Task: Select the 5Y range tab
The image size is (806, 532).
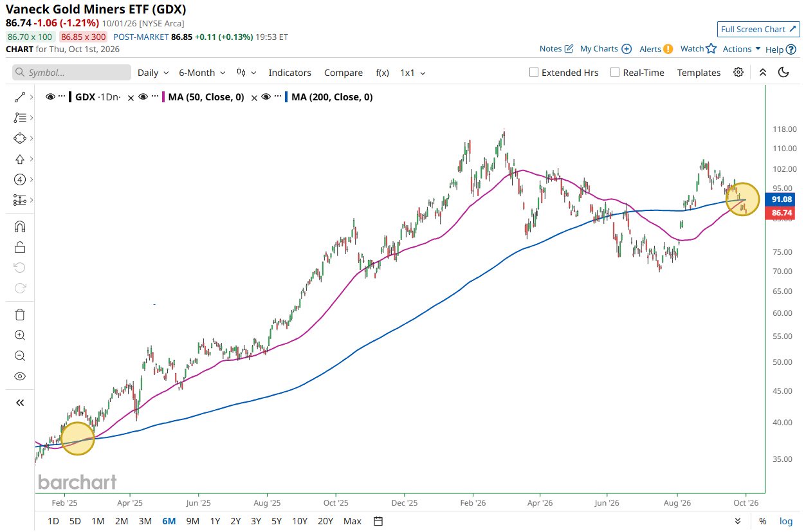Action: tap(276, 521)
